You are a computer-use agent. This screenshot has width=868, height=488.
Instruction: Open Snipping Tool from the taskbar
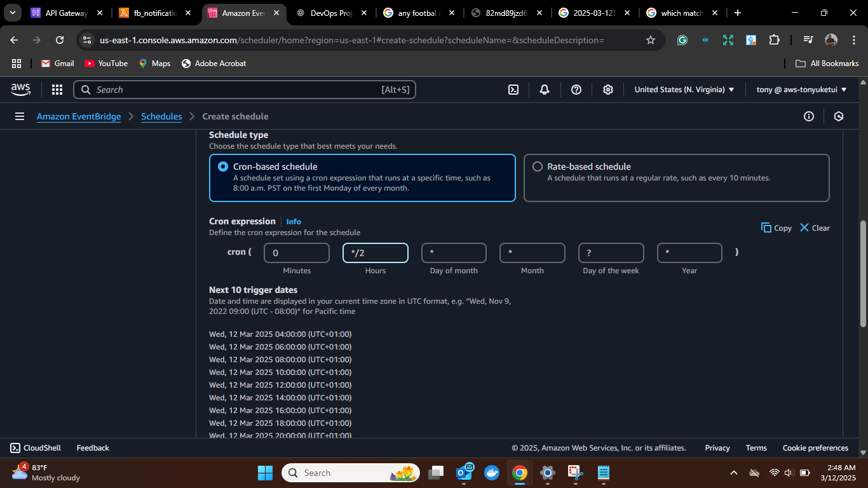[x=576, y=473]
